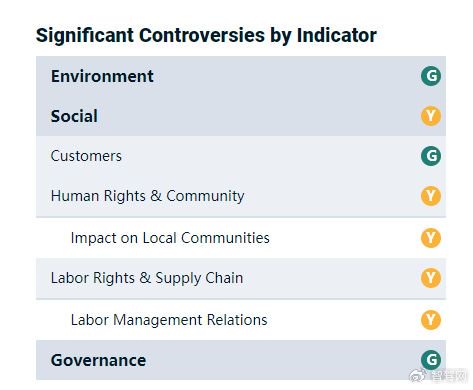This screenshot has width=473, height=390.
Task: Click the yellow Y icon beside Social
Action: [x=431, y=116]
